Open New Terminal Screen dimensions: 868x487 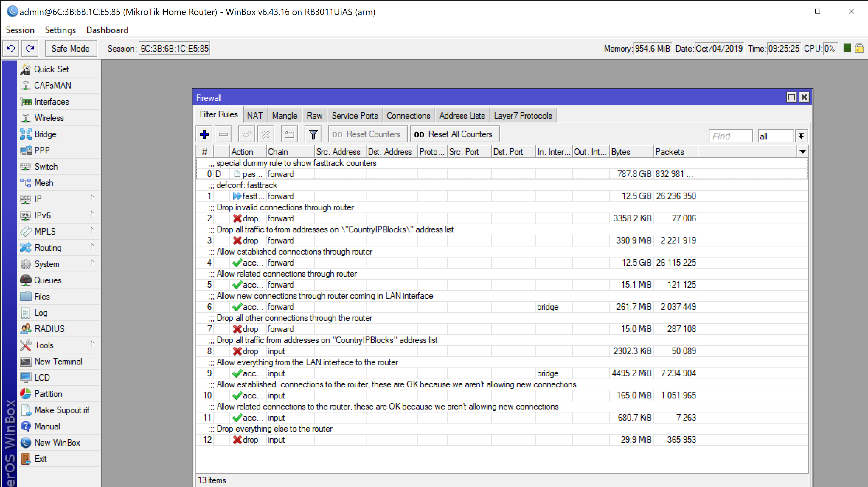click(59, 361)
